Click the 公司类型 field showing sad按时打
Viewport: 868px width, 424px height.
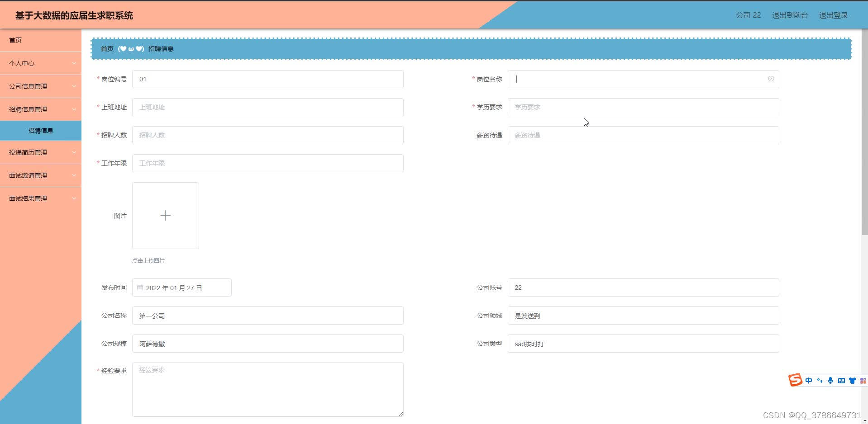click(x=643, y=344)
